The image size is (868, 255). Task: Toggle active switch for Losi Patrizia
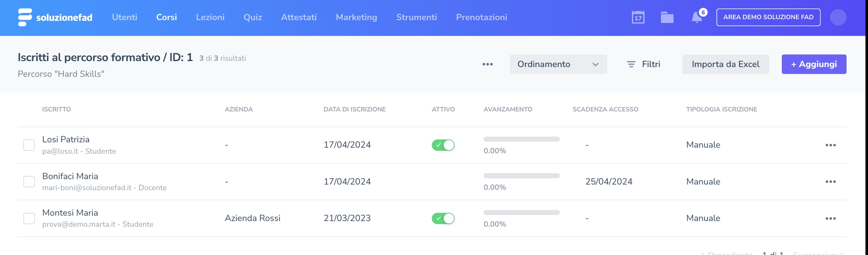pyautogui.click(x=443, y=145)
